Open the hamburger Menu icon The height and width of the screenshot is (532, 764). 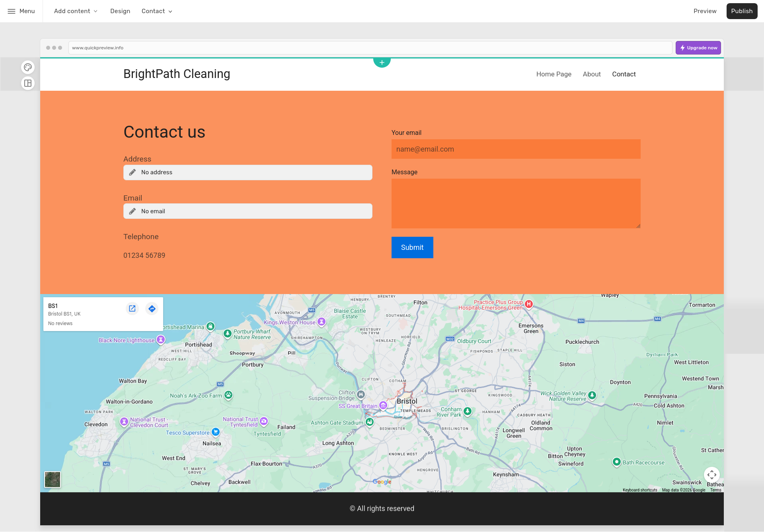click(12, 11)
